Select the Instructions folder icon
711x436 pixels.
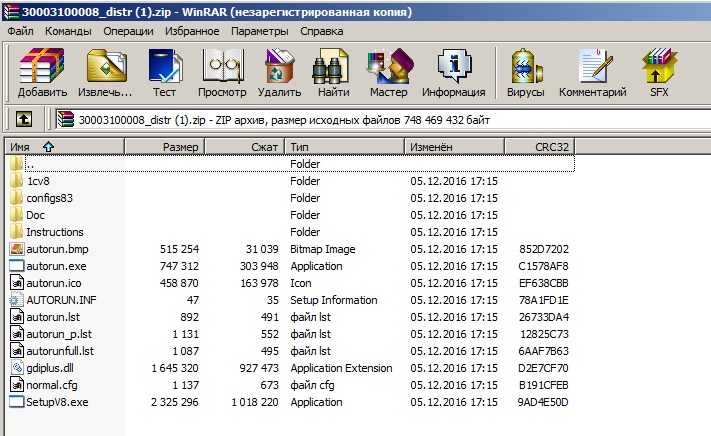point(16,232)
